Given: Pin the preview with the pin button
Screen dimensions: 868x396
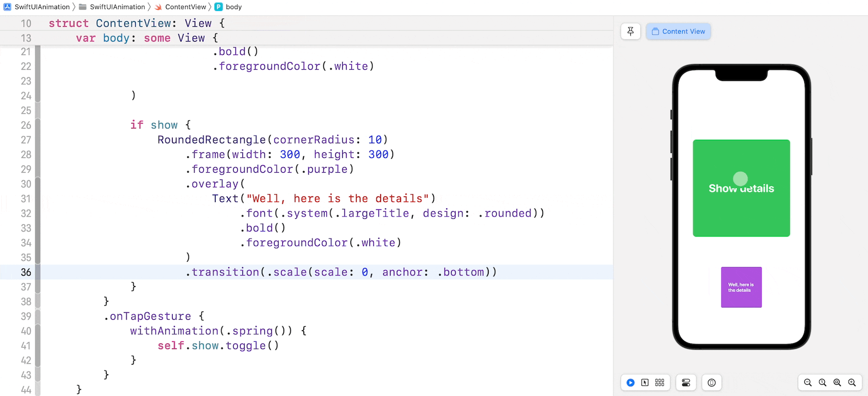Looking at the screenshot, I should pyautogui.click(x=630, y=31).
